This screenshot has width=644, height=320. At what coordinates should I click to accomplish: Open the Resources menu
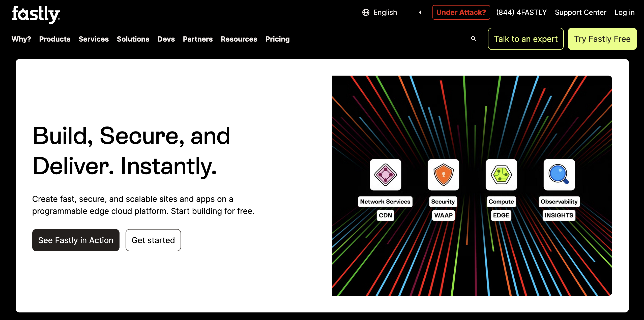pos(239,39)
